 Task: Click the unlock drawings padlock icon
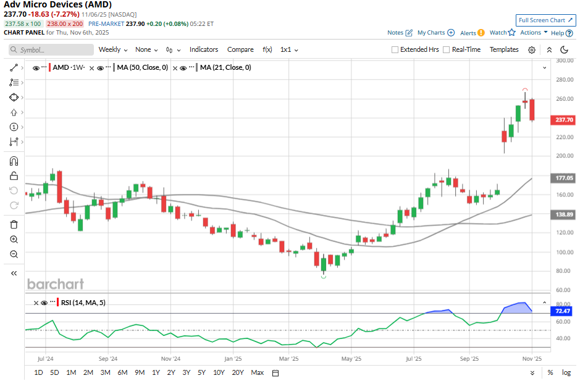point(14,176)
